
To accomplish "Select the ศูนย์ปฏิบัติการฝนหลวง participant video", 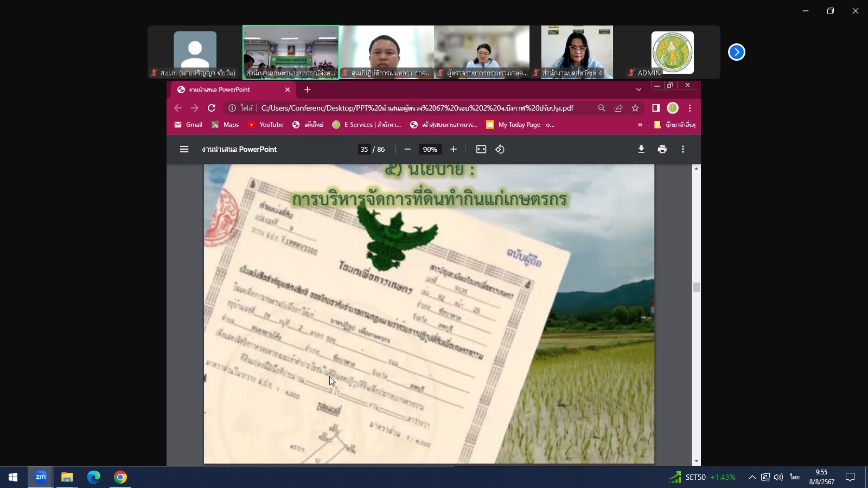I will pos(387,52).
